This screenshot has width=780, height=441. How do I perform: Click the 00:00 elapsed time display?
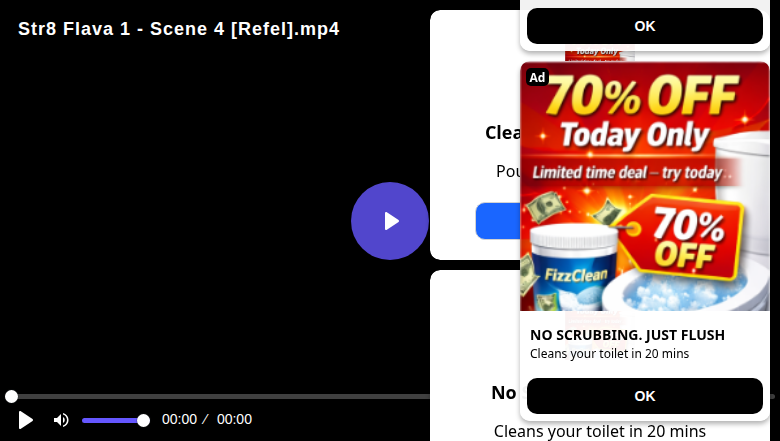179,419
